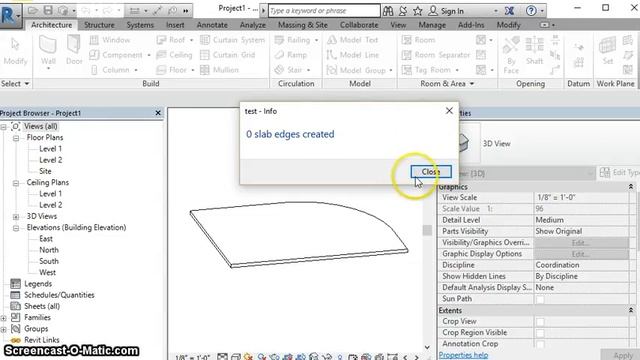Select the Room tool
640x360 pixels.
418,40
